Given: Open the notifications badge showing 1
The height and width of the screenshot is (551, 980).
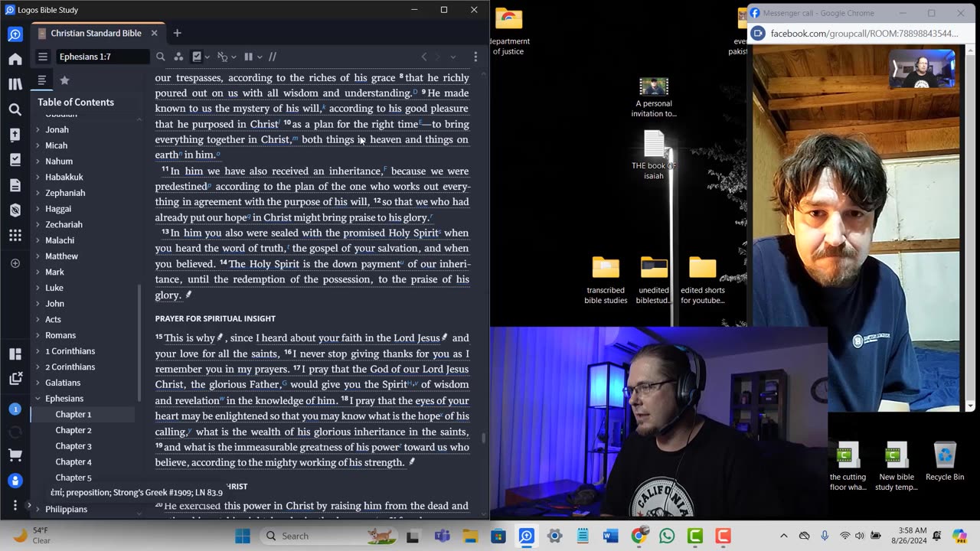Looking at the screenshot, I should 15,409.
